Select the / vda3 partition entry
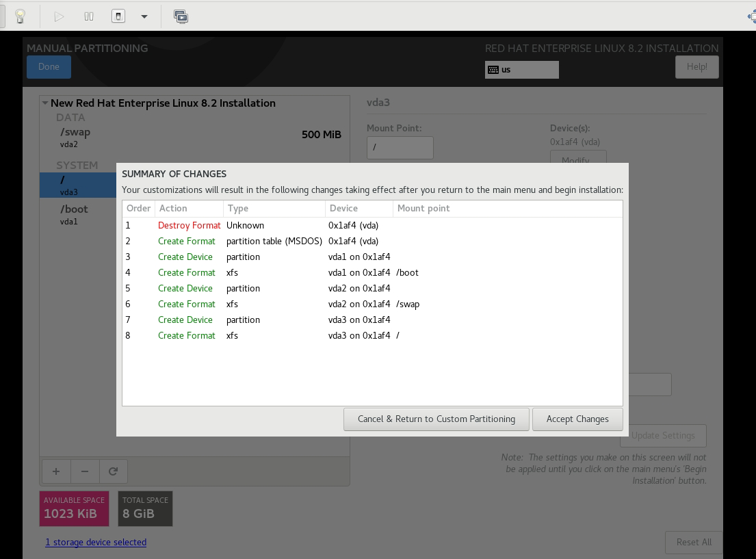The height and width of the screenshot is (559, 756). click(x=78, y=185)
